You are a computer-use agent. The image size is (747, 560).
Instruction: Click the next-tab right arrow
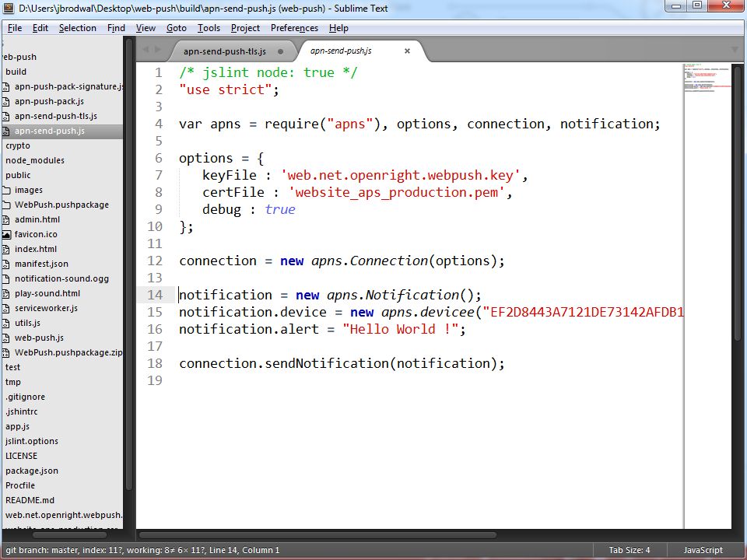[x=158, y=50]
